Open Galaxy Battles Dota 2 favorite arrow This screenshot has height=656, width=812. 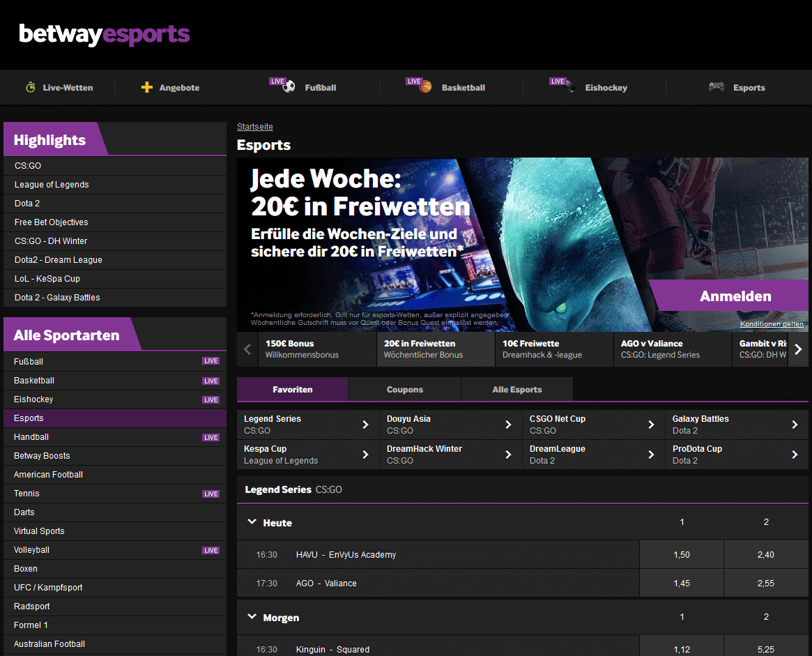795,425
